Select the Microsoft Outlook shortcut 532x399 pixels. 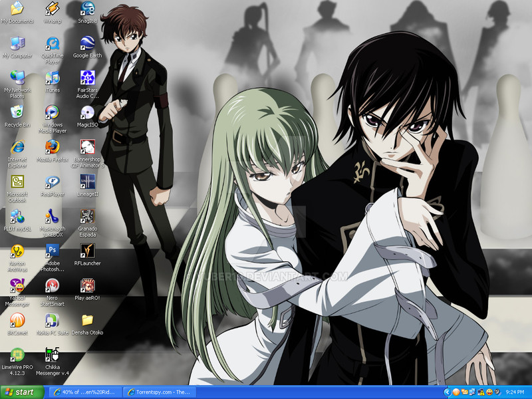point(17,189)
